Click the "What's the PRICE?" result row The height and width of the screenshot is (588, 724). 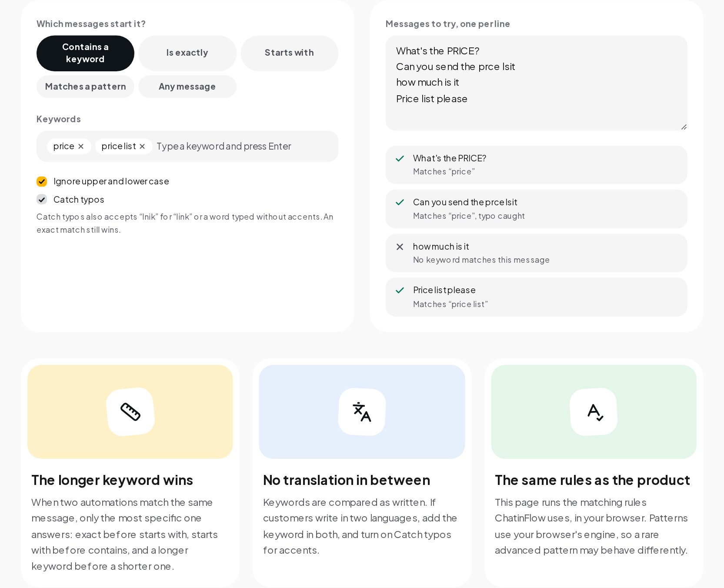(536, 165)
